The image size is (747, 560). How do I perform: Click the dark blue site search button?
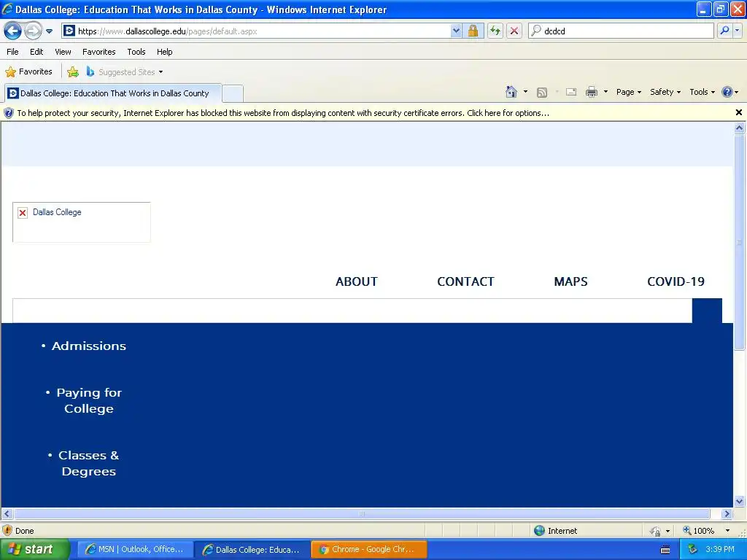[x=707, y=311]
